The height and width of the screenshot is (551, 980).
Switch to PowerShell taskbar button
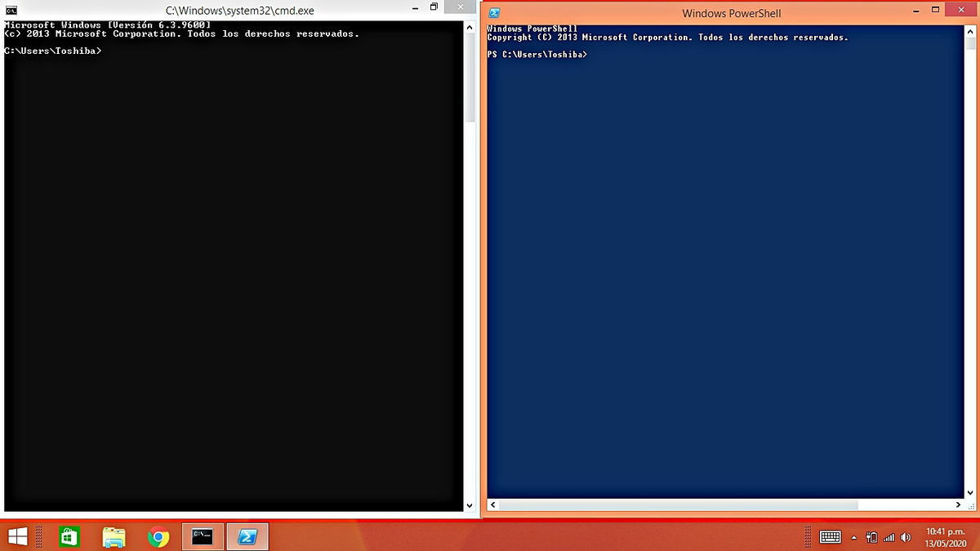click(247, 536)
